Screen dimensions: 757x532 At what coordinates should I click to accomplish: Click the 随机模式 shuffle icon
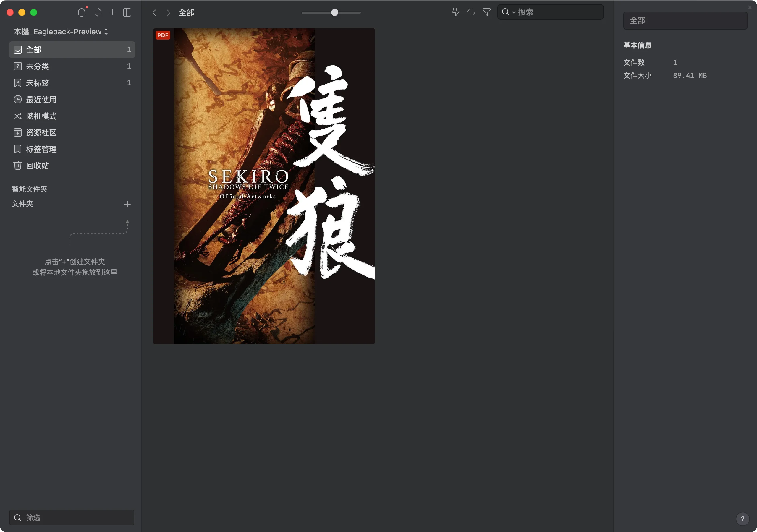coord(17,116)
